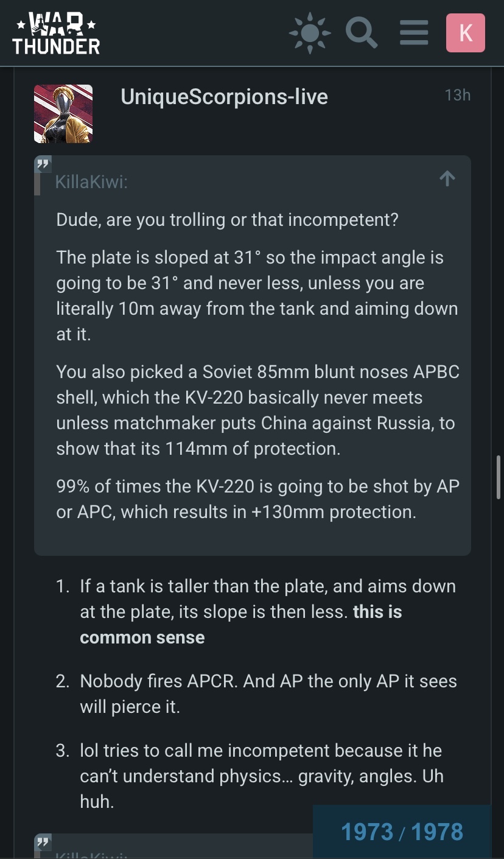Jump to quoted post with up arrow
The image size is (504, 859).
pyautogui.click(x=447, y=178)
